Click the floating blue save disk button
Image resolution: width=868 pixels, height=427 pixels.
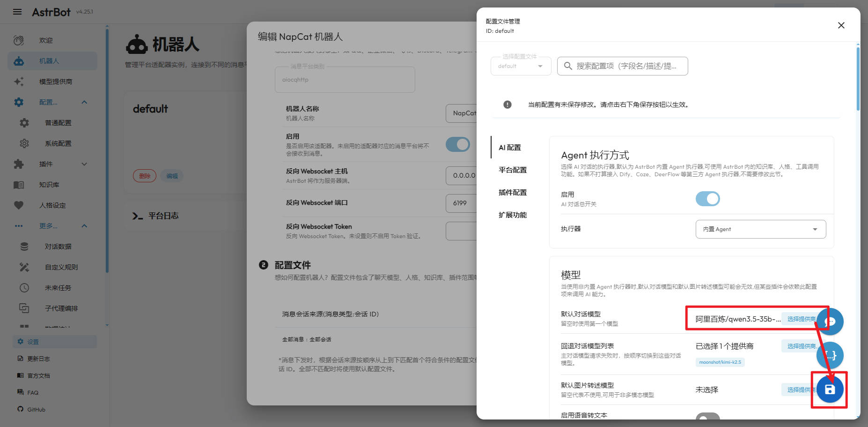click(830, 390)
